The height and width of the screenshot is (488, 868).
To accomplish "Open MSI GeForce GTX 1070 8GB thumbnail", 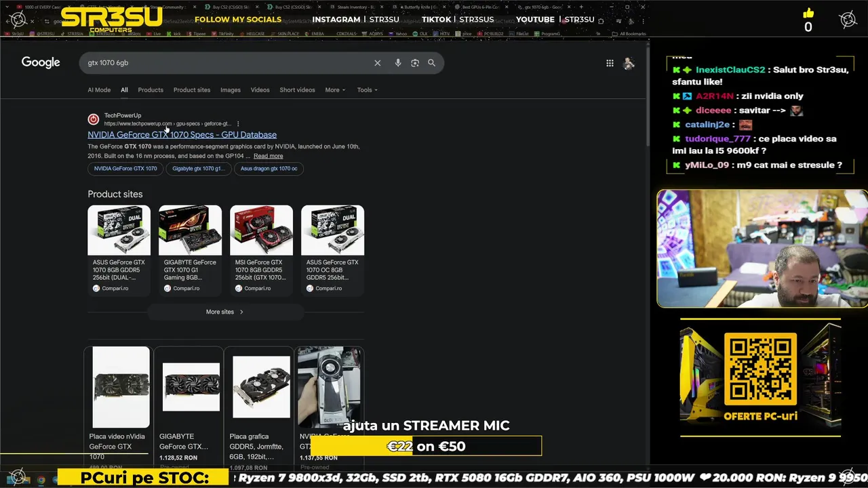I will tap(261, 230).
